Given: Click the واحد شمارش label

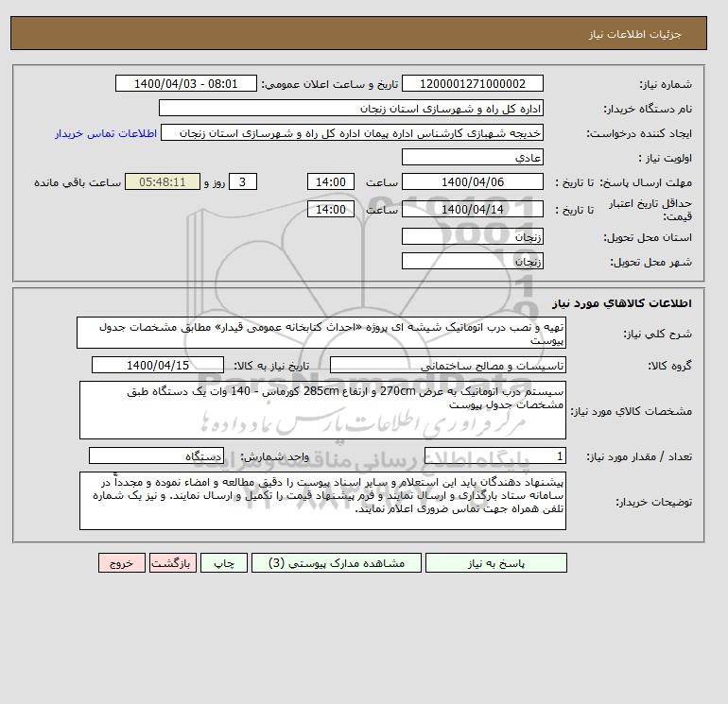Looking at the screenshot, I should (274, 456).
